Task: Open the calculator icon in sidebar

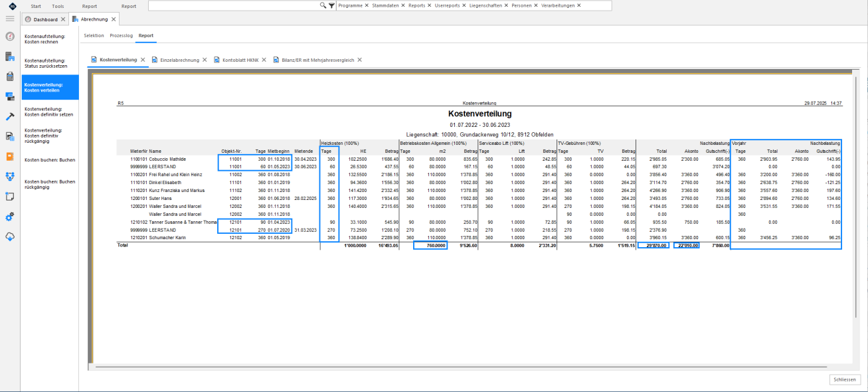Action: [9, 77]
